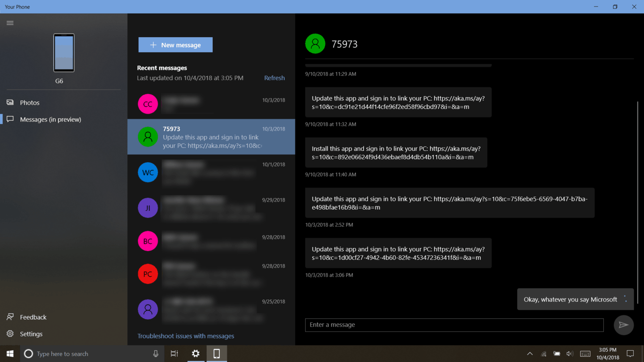
Task: Click the Photos picture icon
Action: pos(10,102)
